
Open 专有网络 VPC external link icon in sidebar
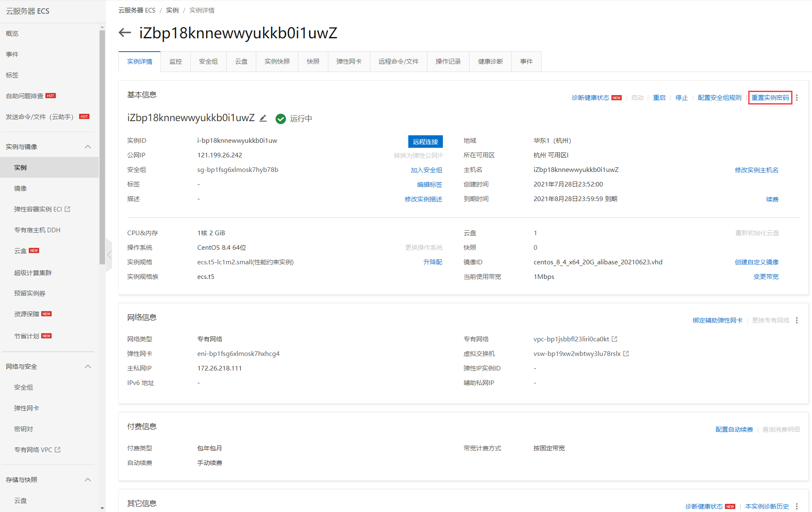coord(57,450)
